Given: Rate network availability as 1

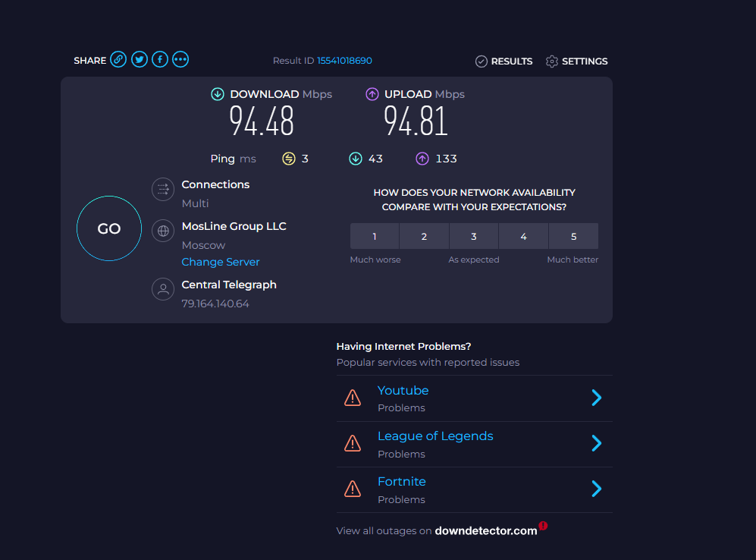Looking at the screenshot, I should (375, 236).
